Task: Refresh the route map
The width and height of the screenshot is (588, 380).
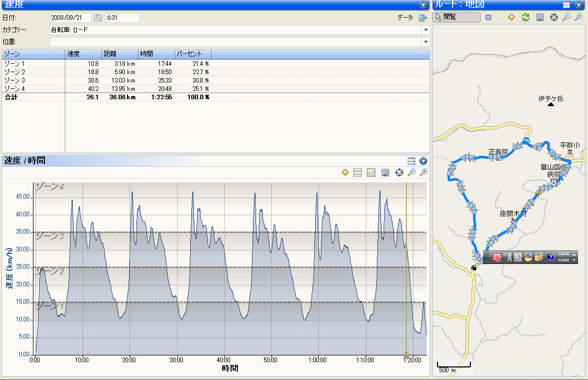Action: [x=526, y=17]
